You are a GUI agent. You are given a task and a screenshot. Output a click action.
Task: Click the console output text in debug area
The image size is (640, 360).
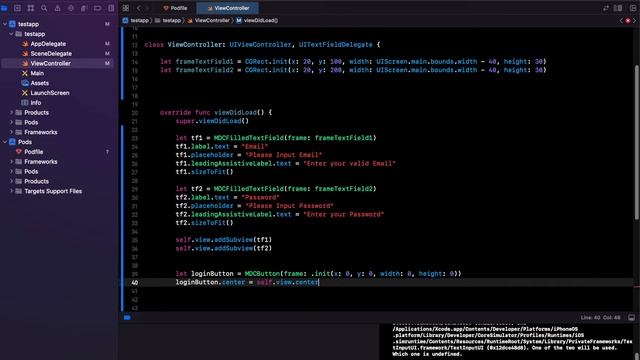[512, 341]
